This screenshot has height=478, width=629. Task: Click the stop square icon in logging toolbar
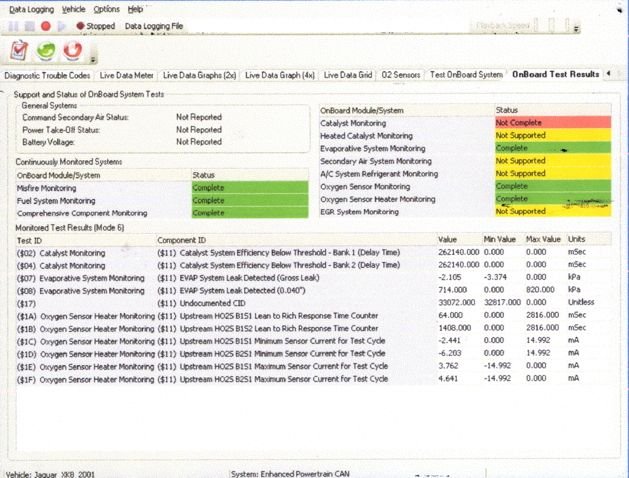pyautogui.click(x=30, y=26)
